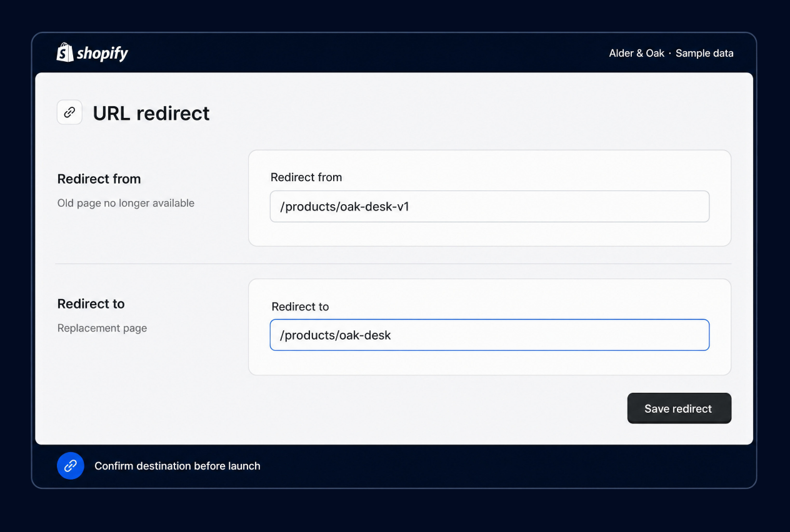
Task: Click the Confirm destination before launch message
Action: click(177, 466)
